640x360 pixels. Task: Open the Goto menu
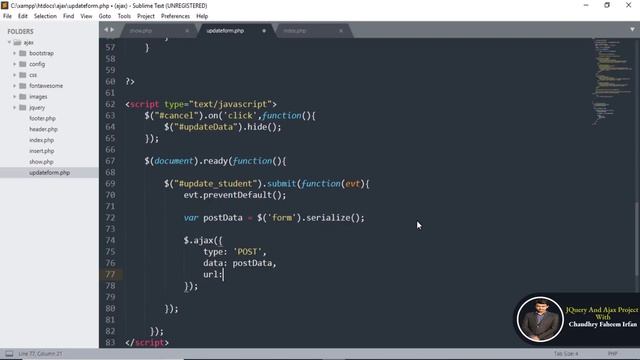tap(104, 16)
